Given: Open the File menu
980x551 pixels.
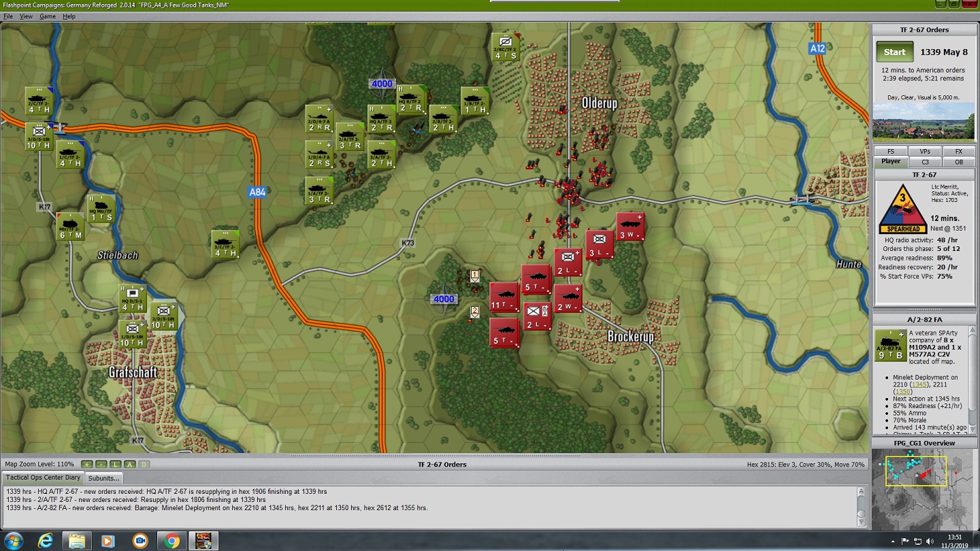Looking at the screenshot, I should 8,16.
